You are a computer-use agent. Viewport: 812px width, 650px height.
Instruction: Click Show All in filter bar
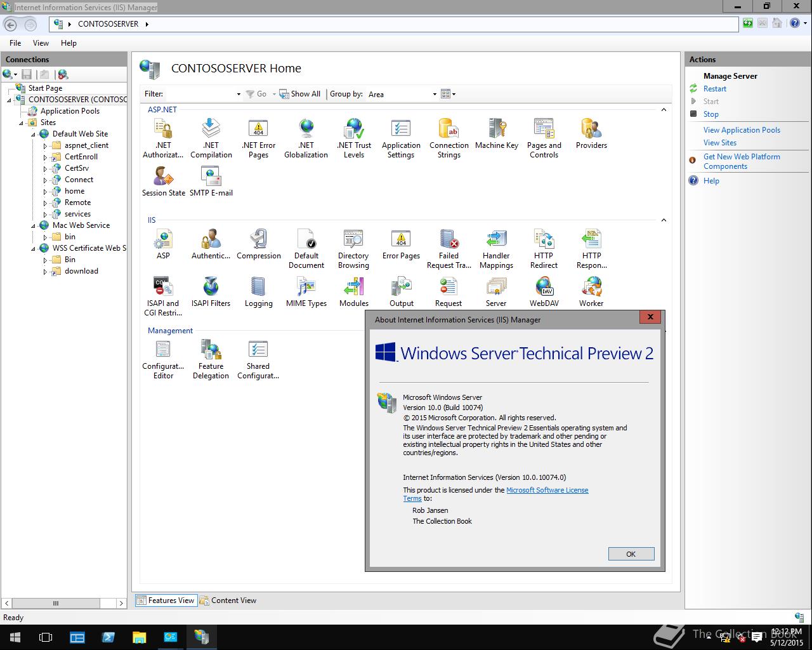click(x=300, y=94)
